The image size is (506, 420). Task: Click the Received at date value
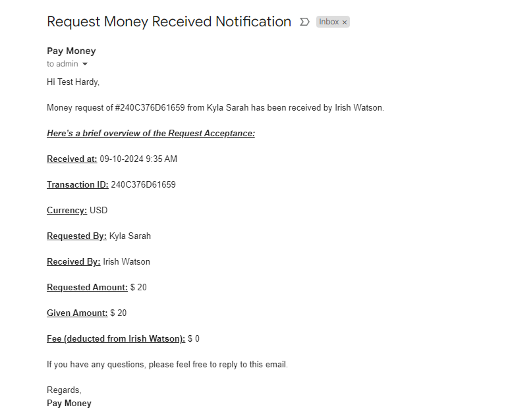coord(138,159)
